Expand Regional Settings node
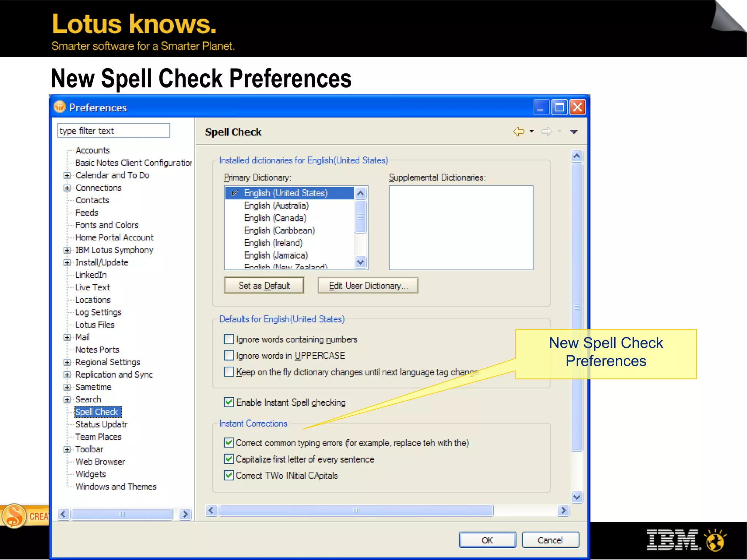 (67, 362)
